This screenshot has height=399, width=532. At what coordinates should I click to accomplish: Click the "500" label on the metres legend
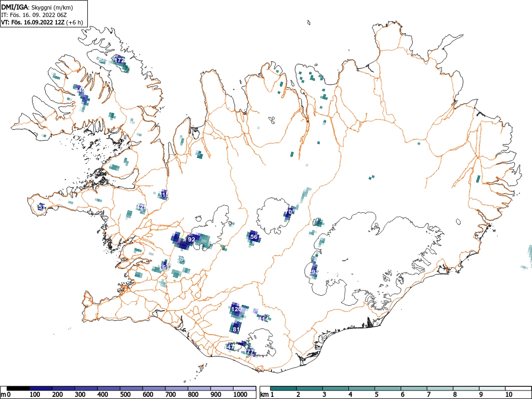[126, 395]
